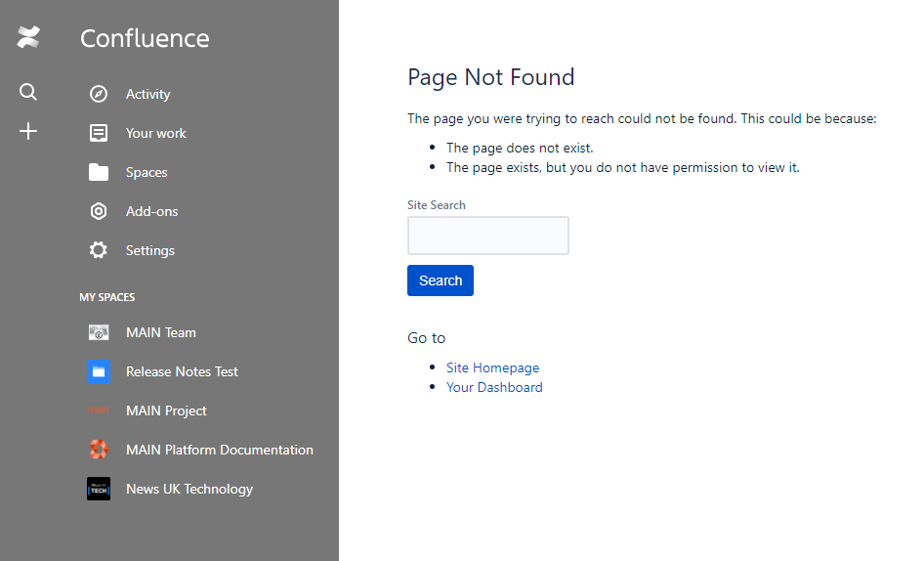This screenshot has height=561, width=924.
Task: Click the MY SPACES section label
Action: [106, 297]
